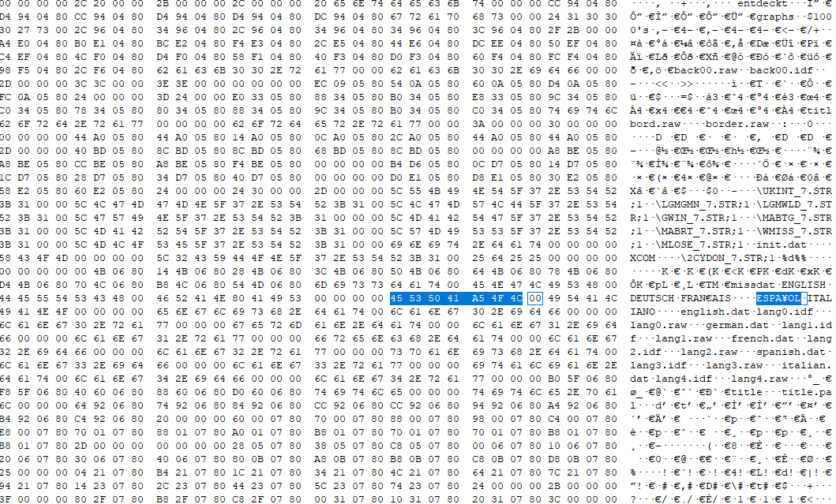The image size is (836, 504).
Task: Click the 'lang4.raw' text in the ASCII column
Action: [x=759, y=379]
